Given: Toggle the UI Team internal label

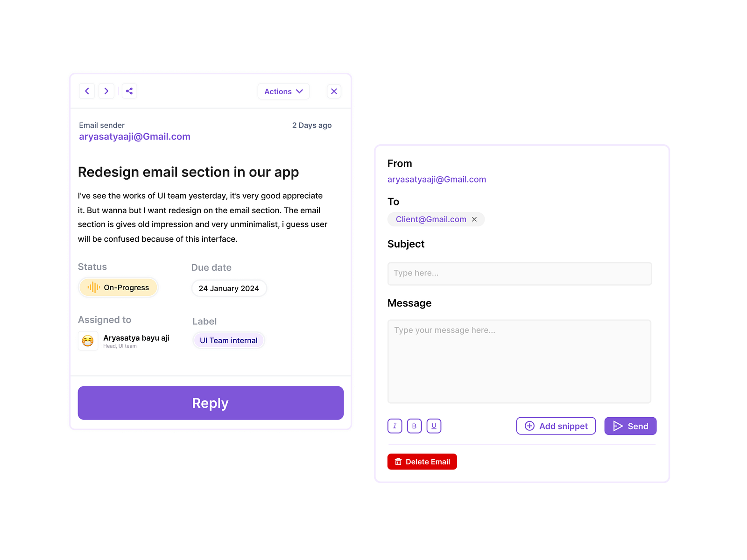Looking at the screenshot, I should 228,340.
